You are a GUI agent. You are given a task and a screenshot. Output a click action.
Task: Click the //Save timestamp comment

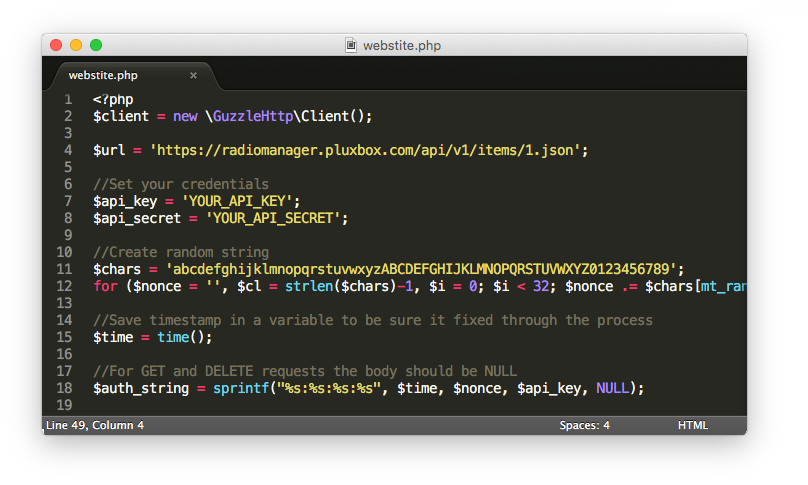click(x=373, y=320)
